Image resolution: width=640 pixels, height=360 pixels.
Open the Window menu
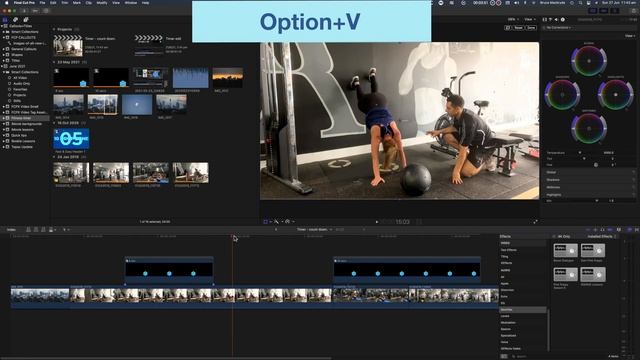pyautogui.click(x=131, y=3)
